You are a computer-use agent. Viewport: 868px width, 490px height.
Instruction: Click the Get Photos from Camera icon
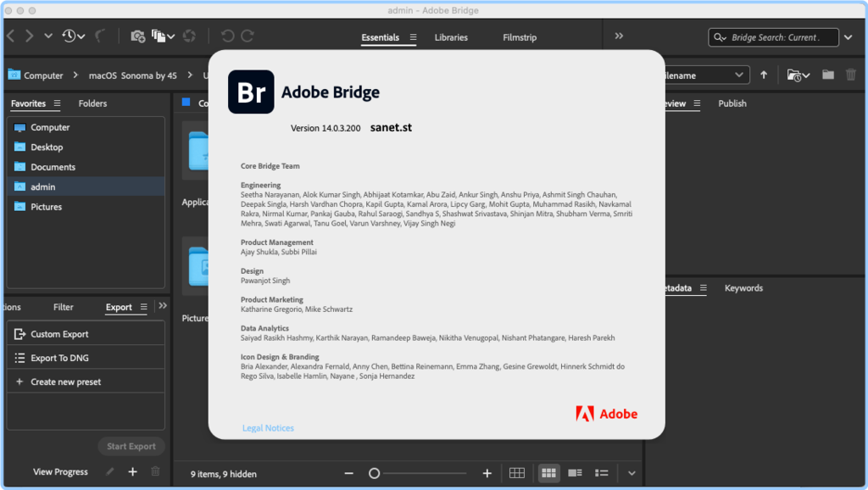(x=138, y=36)
